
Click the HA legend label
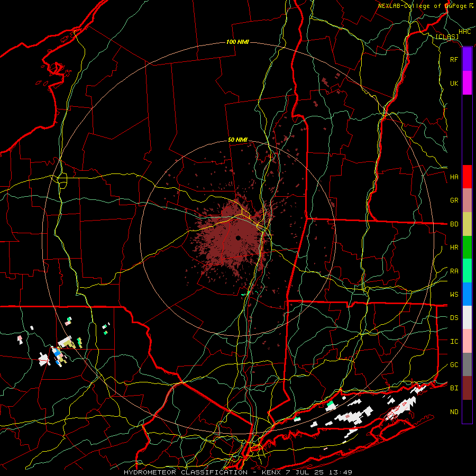tap(454, 177)
